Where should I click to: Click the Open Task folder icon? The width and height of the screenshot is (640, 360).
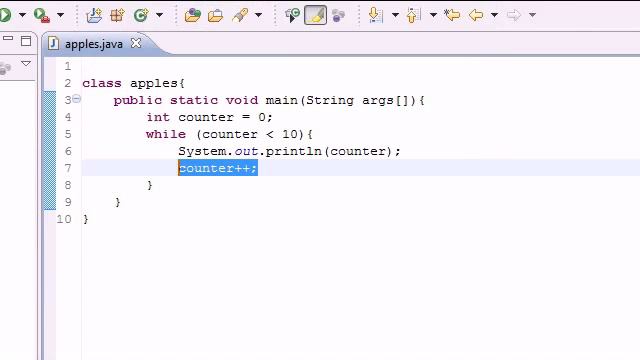[216, 16]
